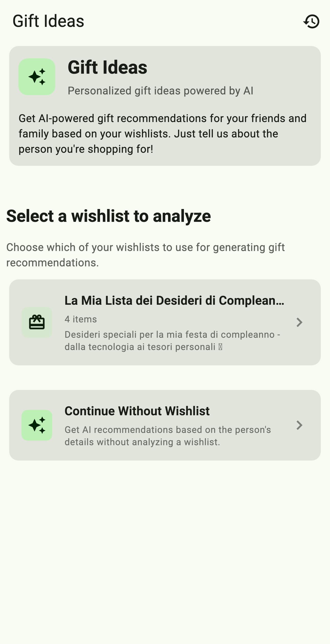The width and height of the screenshot is (330, 644).
Task: Click 'Choose which of your wishlists' helper text
Action: (145, 255)
